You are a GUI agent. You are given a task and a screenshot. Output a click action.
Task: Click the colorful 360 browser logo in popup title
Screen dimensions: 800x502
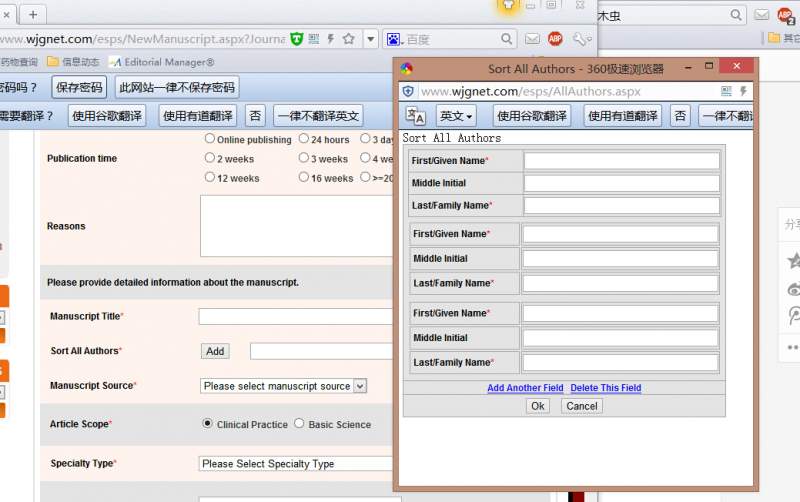click(407, 68)
